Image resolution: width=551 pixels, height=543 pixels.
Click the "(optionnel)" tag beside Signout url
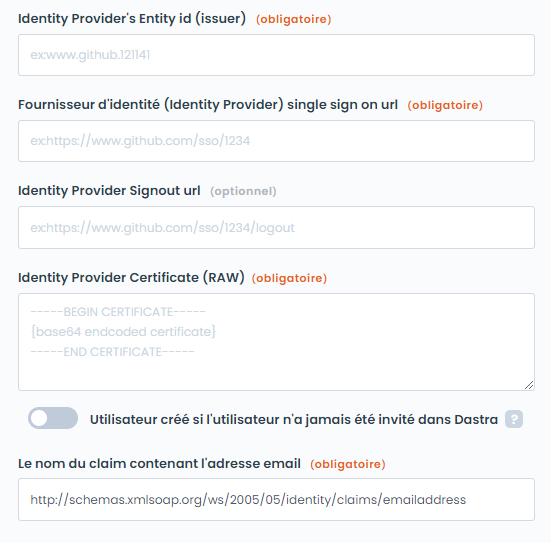tap(243, 191)
